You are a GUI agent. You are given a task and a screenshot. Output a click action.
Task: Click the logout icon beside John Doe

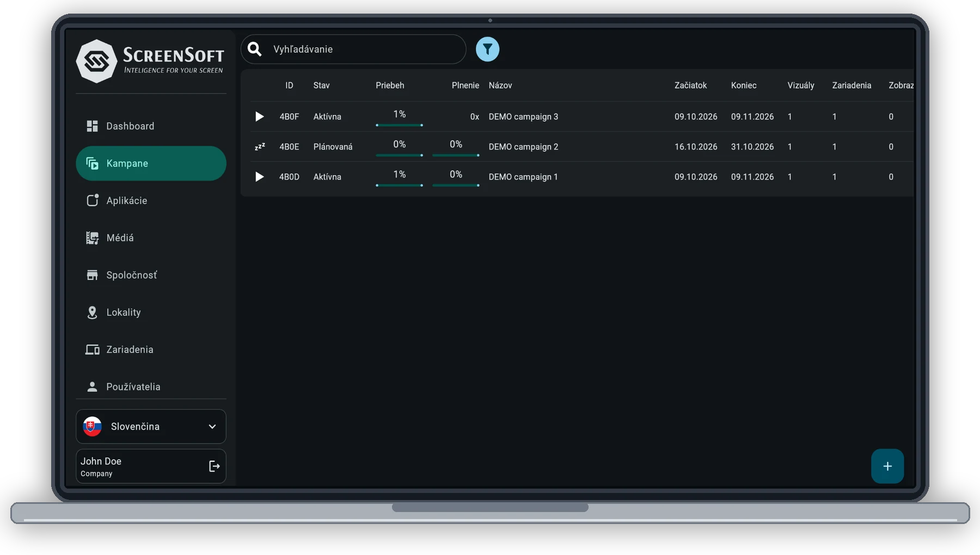pyautogui.click(x=215, y=466)
